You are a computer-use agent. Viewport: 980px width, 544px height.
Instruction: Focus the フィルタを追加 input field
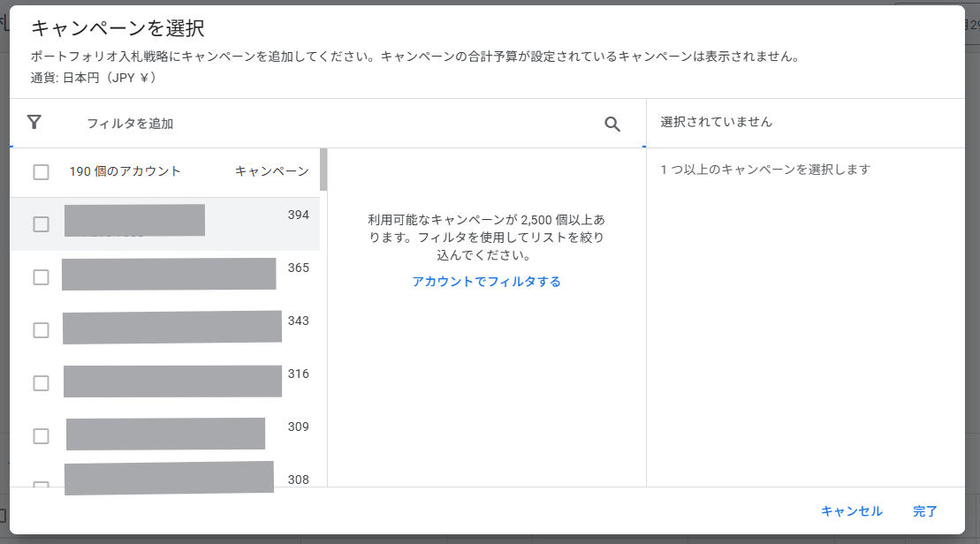pyautogui.click(x=336, y=124)
